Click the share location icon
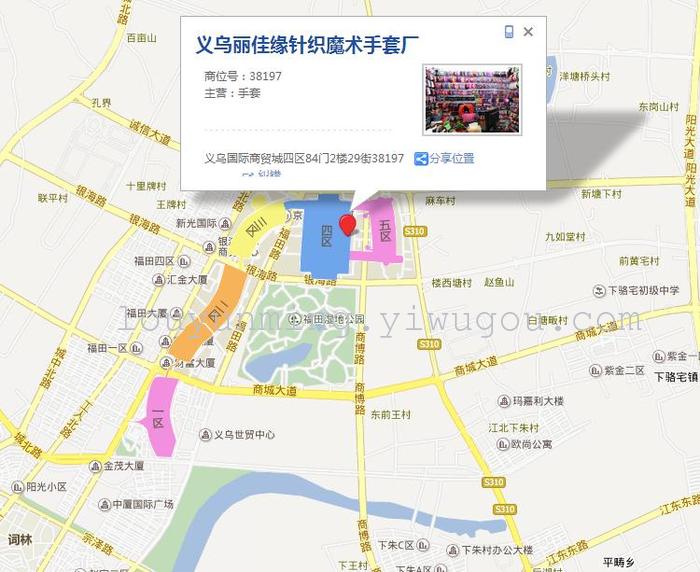 pyautogui.click(x=421, y=159)
